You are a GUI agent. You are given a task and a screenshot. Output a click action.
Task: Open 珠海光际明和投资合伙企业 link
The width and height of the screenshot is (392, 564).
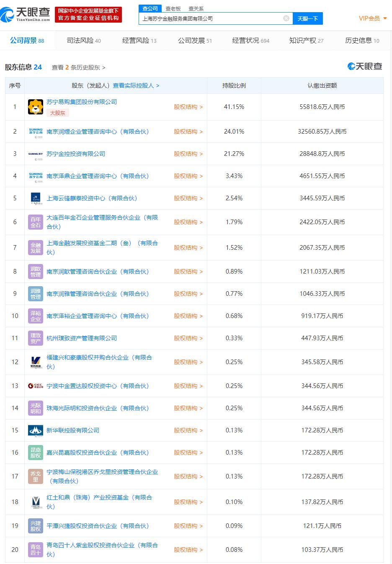98,408
